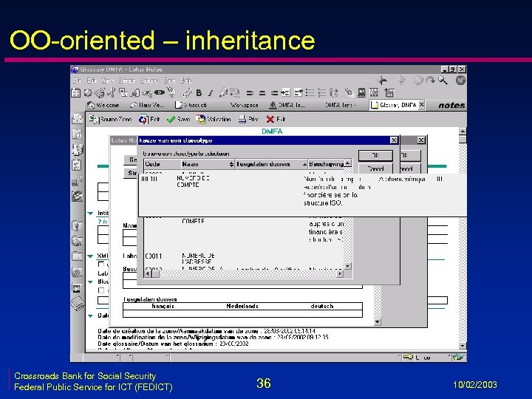Click Cancel in stereotype choice dialog
532x399 pixels.
click(x=375, y=168)
